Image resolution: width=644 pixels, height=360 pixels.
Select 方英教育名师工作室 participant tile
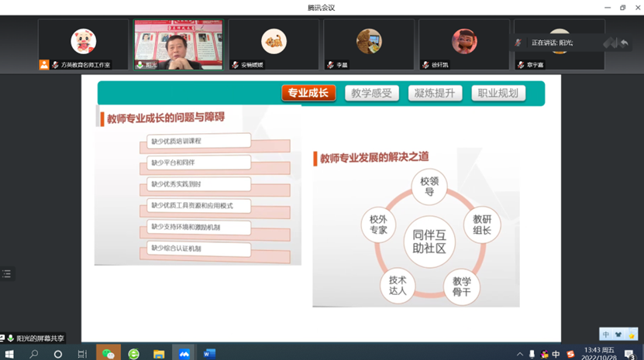click(x=84, y=43)
